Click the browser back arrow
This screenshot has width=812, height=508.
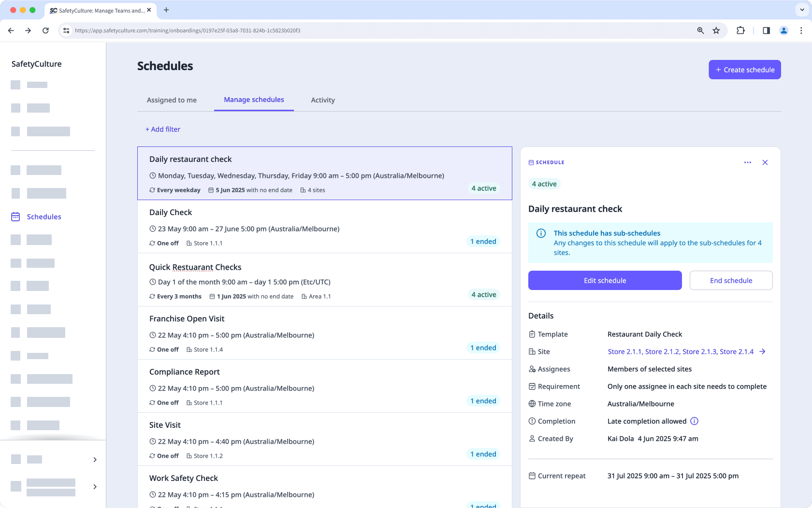(x=11, y=30)
